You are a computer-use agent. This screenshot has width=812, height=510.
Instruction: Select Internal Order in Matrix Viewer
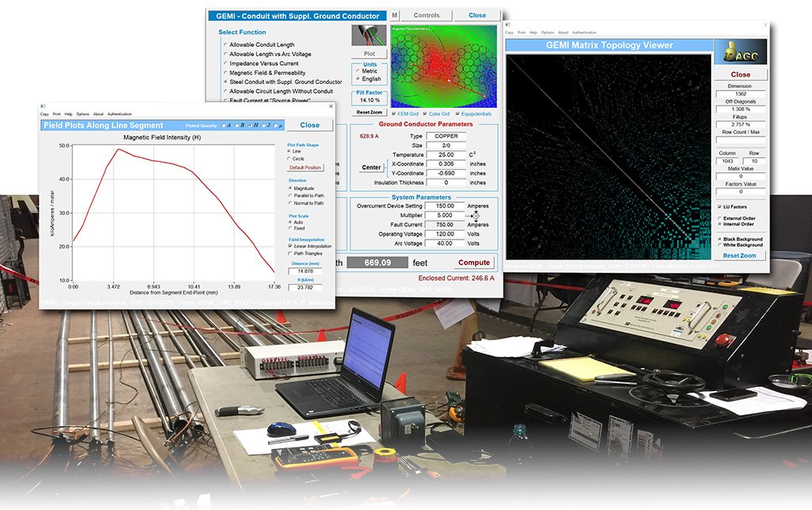[x=720, y=224]
